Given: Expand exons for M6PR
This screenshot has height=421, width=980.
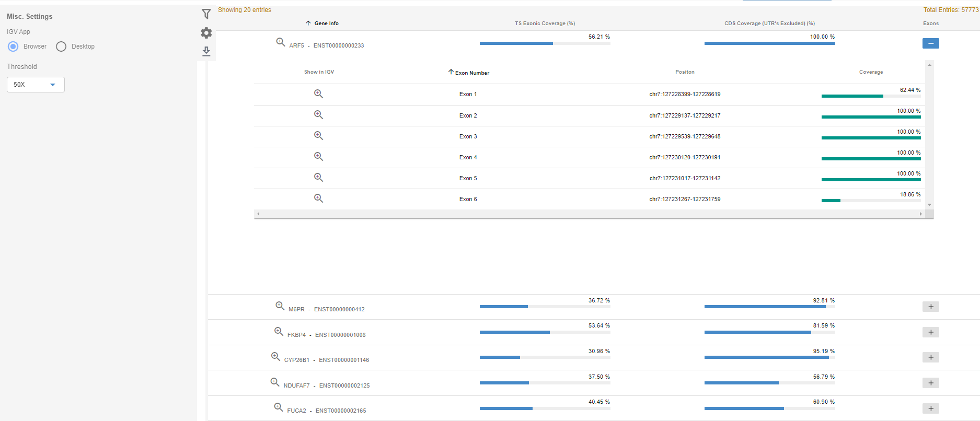Looking at the screenshot, I should click(x=930, y=307).
